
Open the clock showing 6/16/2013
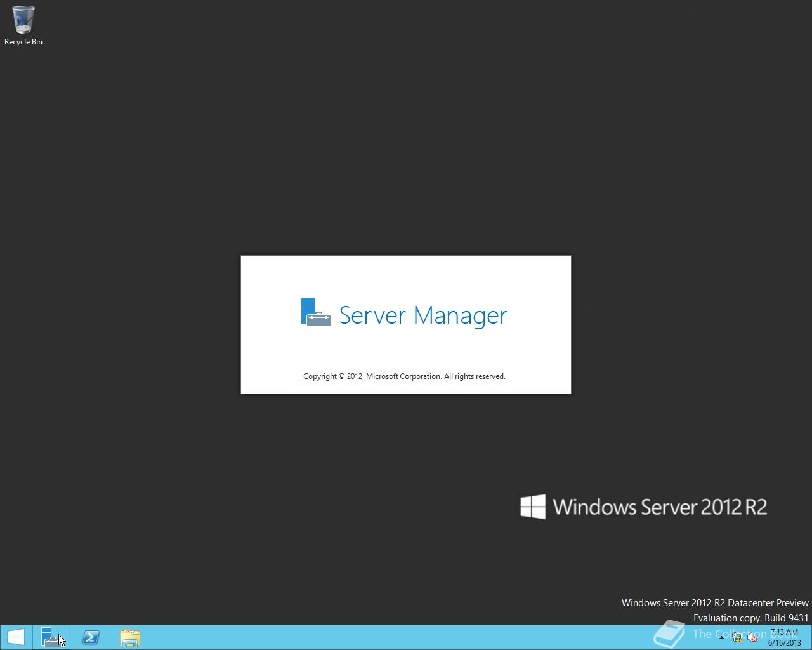(x=784, y=637)
